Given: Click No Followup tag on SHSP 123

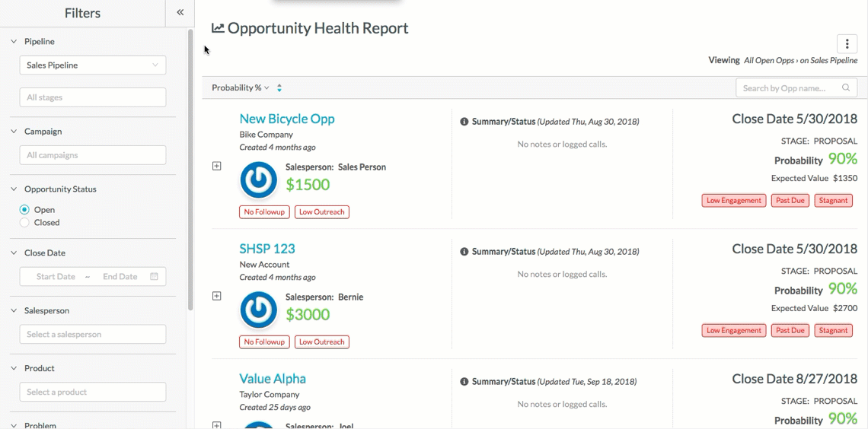Looking at the screenshot, I should pyautogui.click(x=264, y=342).
